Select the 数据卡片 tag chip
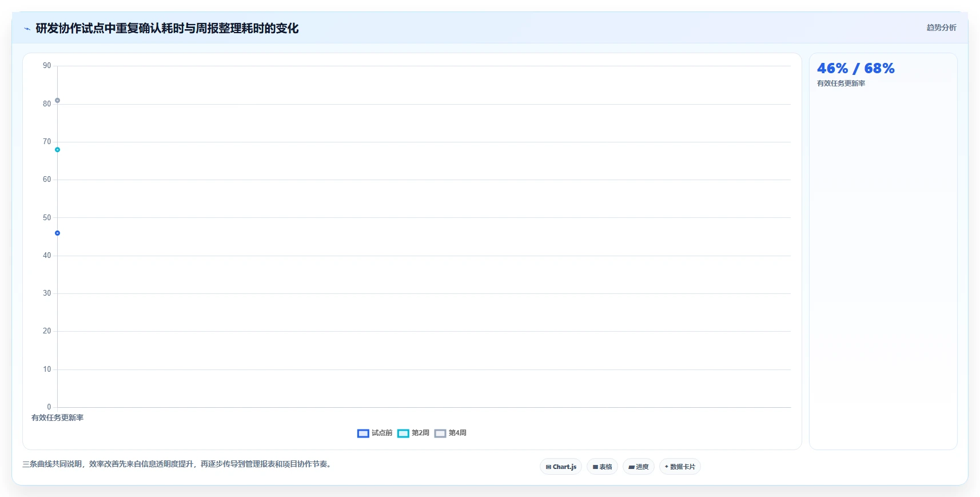This screenshot has height=497, width=980. tap(680, 467)
